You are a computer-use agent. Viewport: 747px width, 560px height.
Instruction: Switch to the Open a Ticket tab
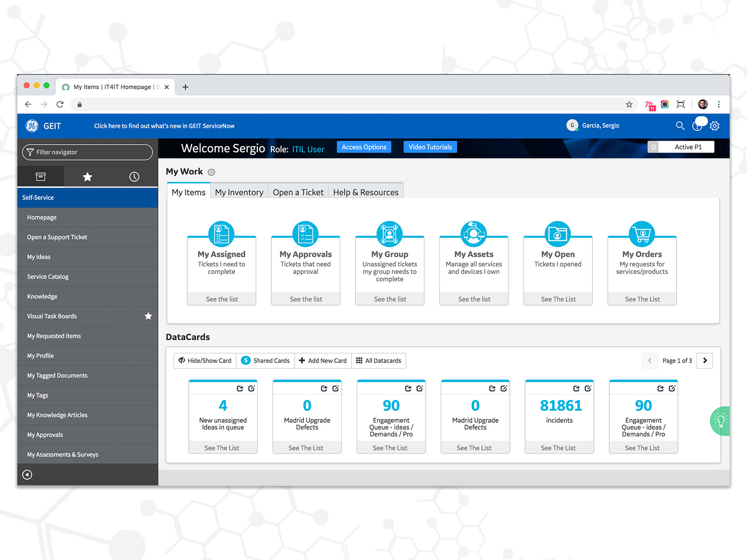click(x=298, y=192)
